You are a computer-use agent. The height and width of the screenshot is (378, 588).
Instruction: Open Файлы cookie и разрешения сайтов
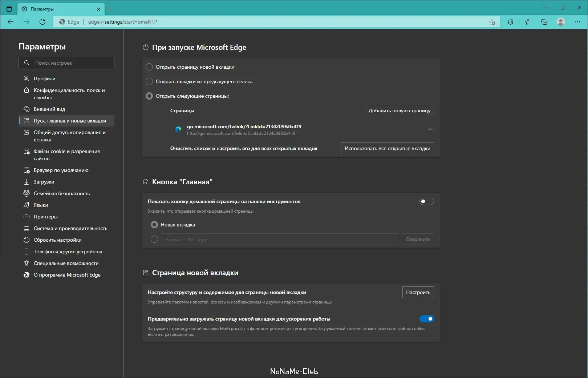click(x=67, y=155)
